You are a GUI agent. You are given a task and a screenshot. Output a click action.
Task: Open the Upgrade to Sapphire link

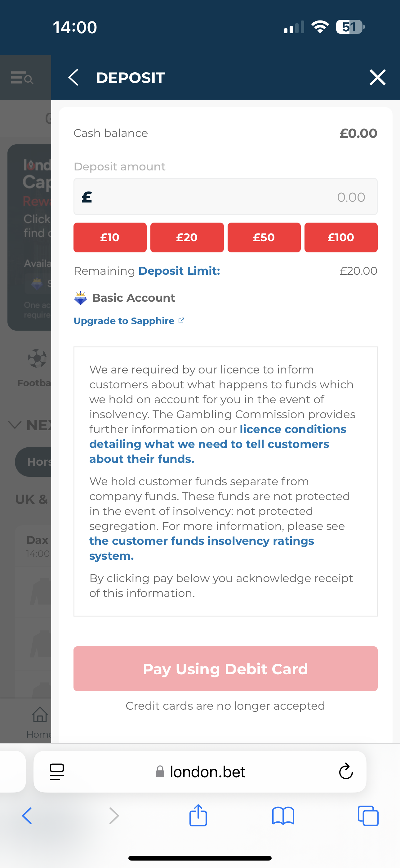tap(125, 321)
